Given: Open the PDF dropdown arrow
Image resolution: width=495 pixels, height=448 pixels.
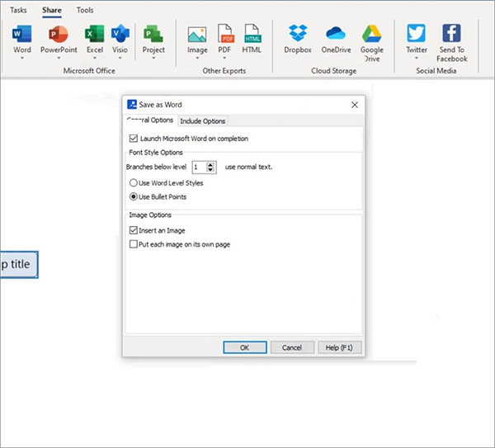Looking at the screenshot, I should 224,58.
